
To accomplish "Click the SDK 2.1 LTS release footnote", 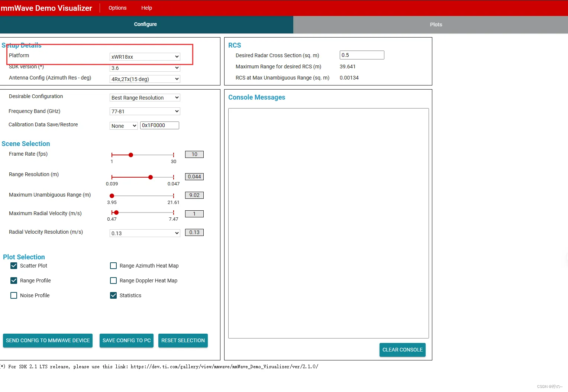I will click(x=159, y=367).
